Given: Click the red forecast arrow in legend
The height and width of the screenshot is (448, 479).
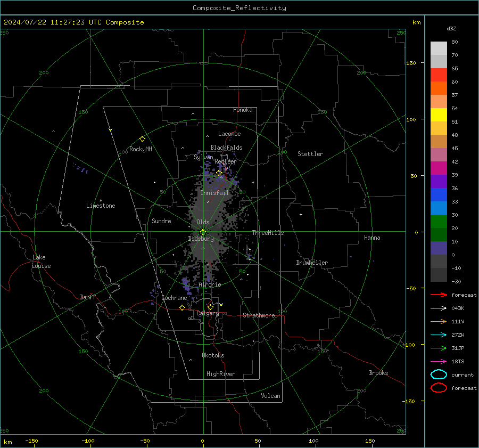Looking at the screenshot, I should point(439,295).
